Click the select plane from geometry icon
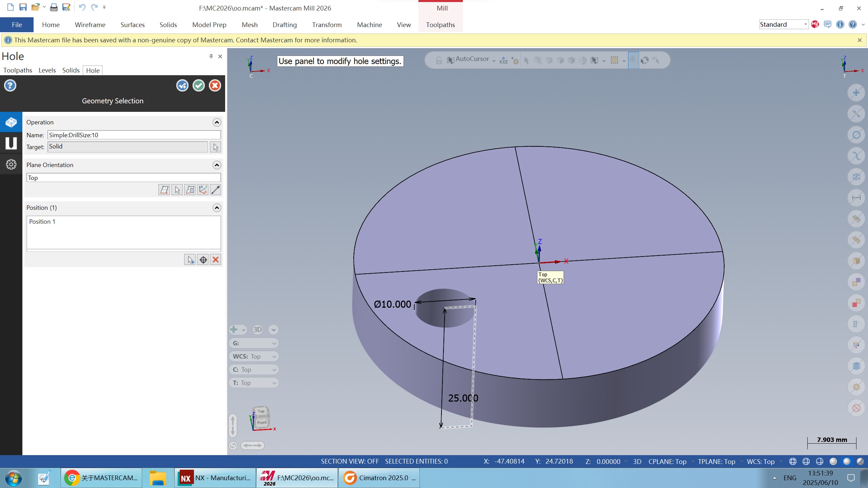Screen dimensions: 868x488 pyautogui.click(x=177, y=190)
